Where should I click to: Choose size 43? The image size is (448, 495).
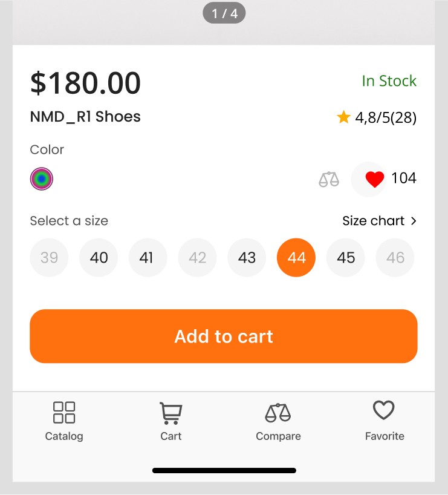(247, 258)
